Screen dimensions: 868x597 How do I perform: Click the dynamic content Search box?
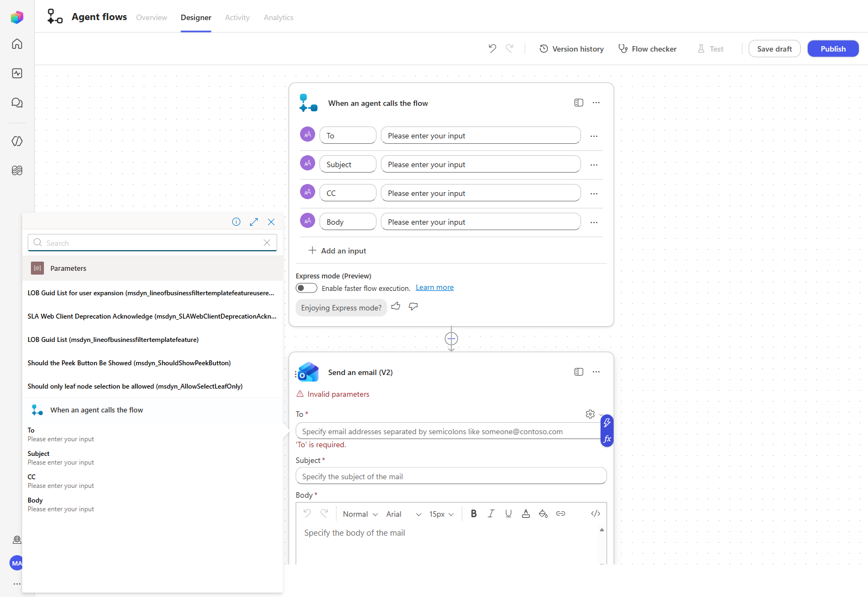coord(152,243)
